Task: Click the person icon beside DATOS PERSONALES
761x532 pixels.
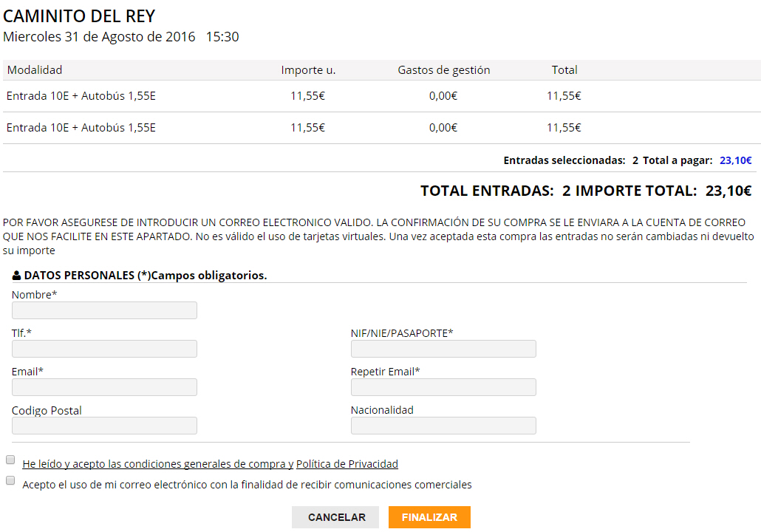Action: tap(16, 276)
